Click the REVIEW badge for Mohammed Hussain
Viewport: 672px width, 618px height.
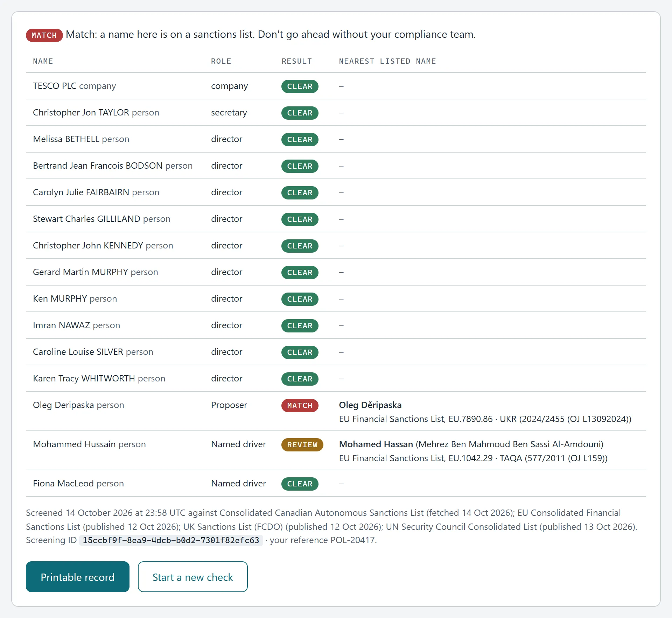click(302, 444)
